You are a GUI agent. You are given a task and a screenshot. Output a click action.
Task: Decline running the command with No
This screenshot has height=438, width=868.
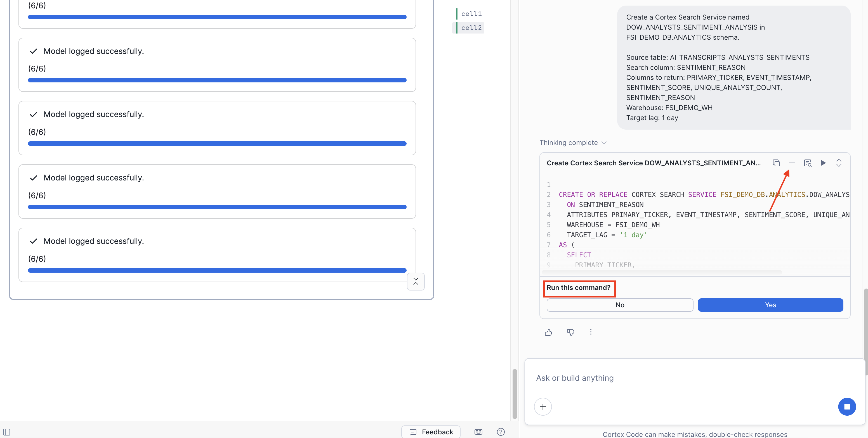point(620,305)
